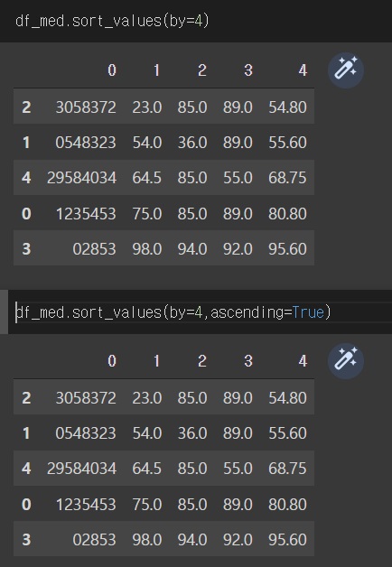Click 95.60 in the upper table
The width and height of the screenshot is (392, 567).
(287, 249)
